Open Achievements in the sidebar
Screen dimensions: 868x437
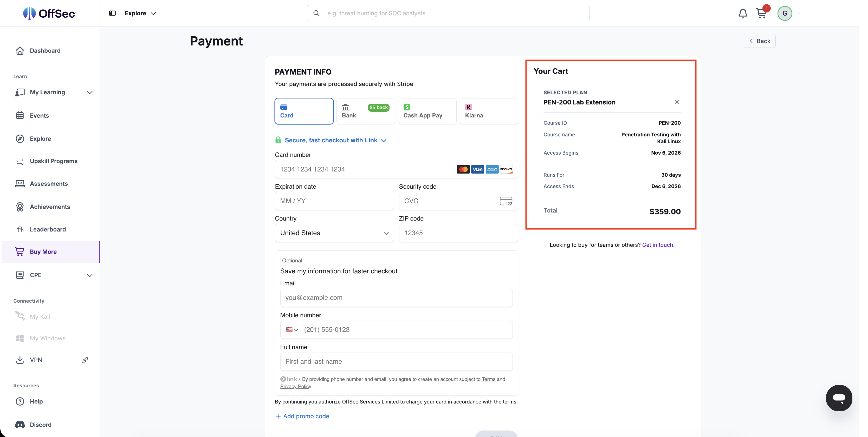click(50, 207)
